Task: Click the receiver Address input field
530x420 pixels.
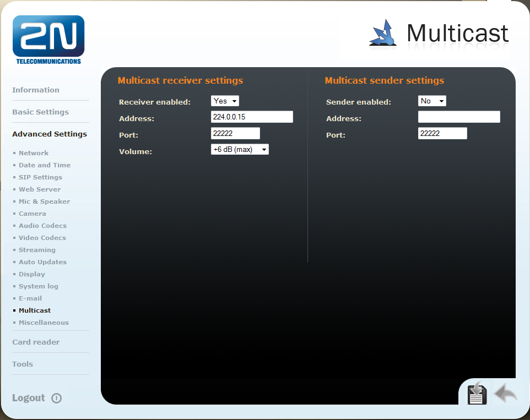Action: (252, 117)
